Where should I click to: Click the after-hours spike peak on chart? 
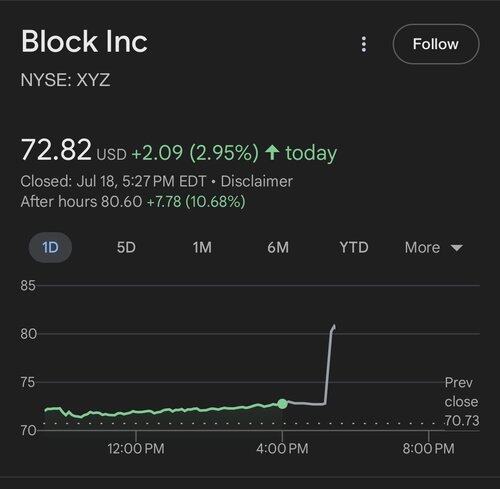(x=334, y=327)
